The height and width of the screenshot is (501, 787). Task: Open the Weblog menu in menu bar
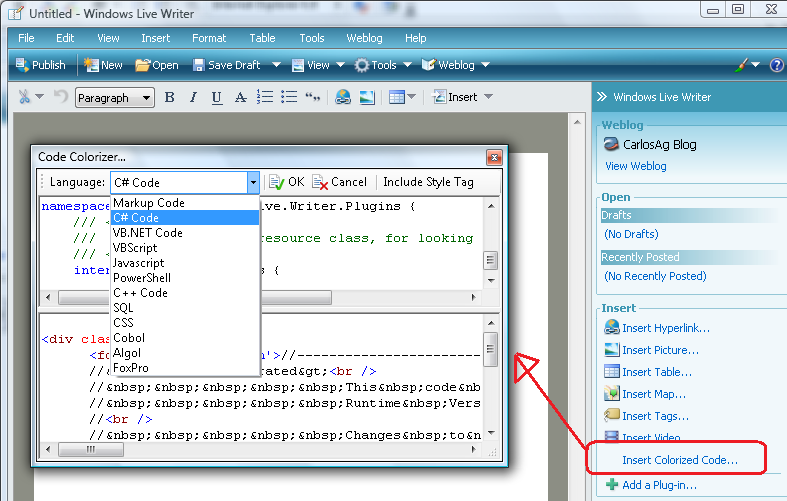(364, 38)
